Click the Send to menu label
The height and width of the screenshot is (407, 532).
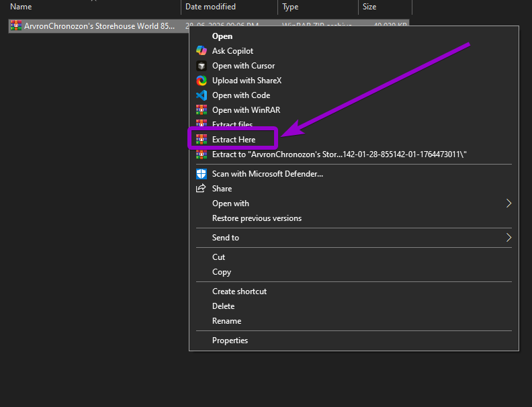point(226,238)
